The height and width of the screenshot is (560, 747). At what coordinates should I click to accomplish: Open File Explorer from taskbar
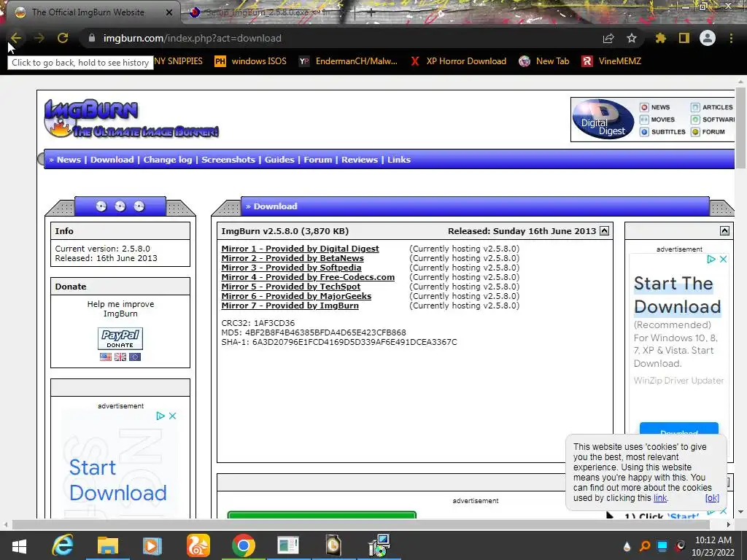pyautogui.click(x=108, y=545)
